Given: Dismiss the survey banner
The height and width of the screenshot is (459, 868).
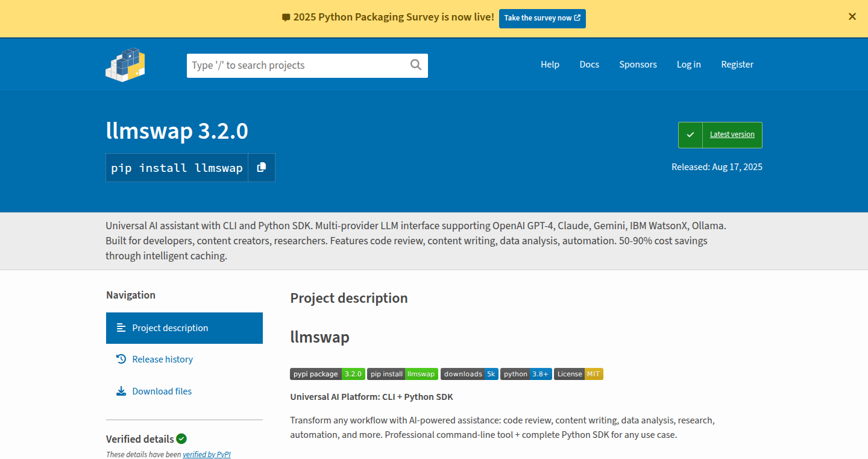Looking at the screenshot, I should pyautogui.click(x=852, y=17).
